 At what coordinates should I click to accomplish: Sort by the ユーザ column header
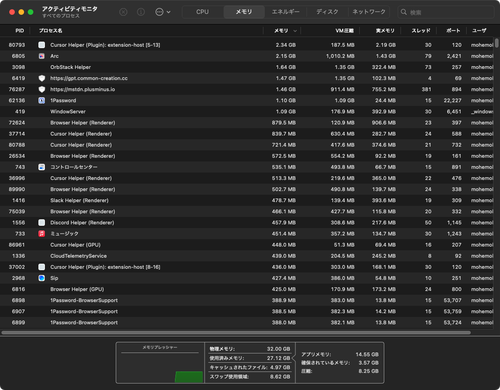pyautogui.click(x=479, y=31)
